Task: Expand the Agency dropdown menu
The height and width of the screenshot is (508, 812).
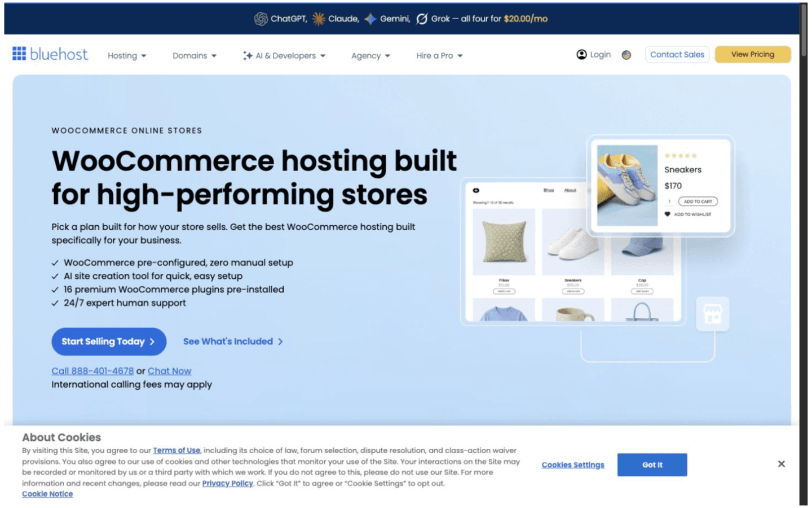Action: [370, 55]
